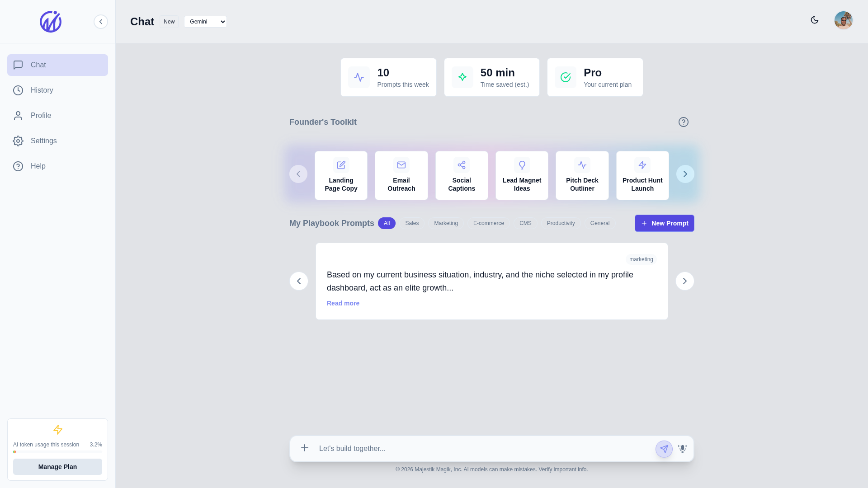Image resolution: width=868 pixels, height=488 pixels.
Task: Open Founder's Toolkit help icon
Action: [x=684, y=122]
